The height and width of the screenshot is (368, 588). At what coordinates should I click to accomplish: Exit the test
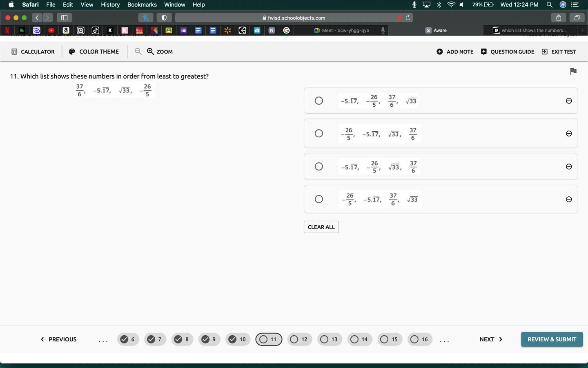coord(559,52)
